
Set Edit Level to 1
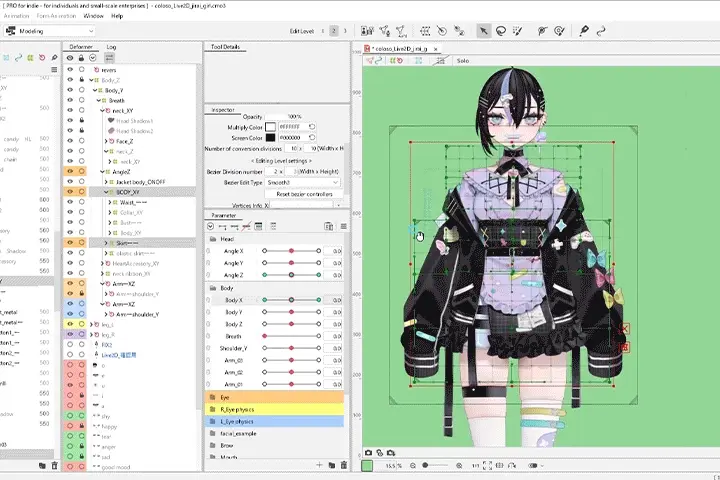[323, 31]
